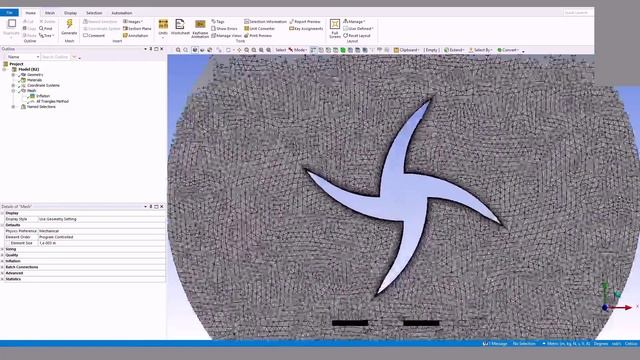Open Print Preview
Image resolution: width=640 pixels, height=360 pixels.
(258, 36)
